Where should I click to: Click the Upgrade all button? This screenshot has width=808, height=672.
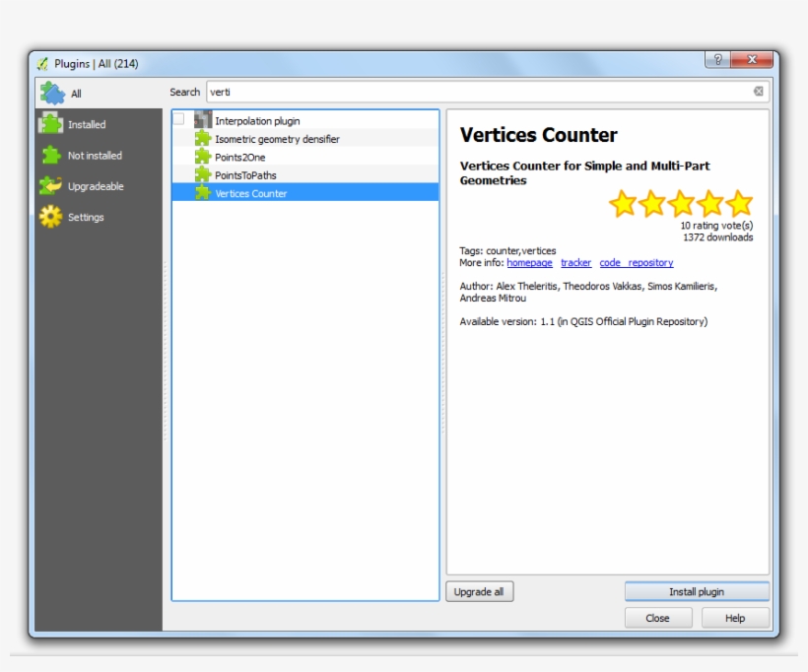click(479, 591)
